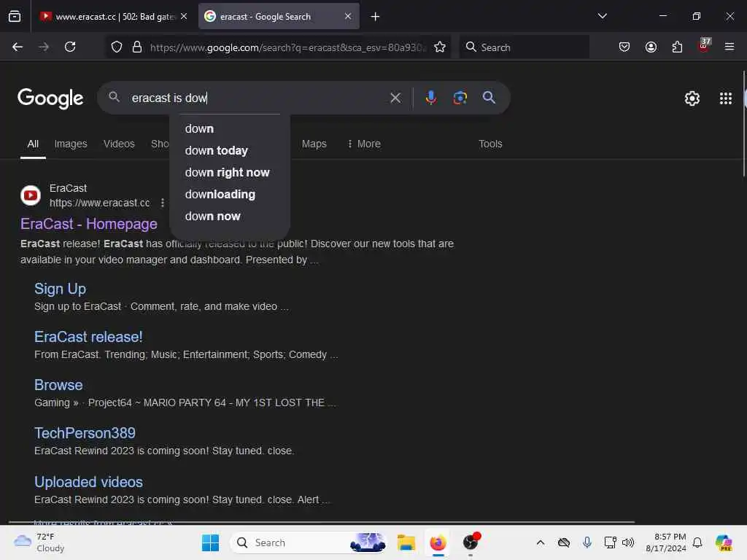Click the Firefox toolbar Search box
This screenshot has height=560, width=747.
524,47
